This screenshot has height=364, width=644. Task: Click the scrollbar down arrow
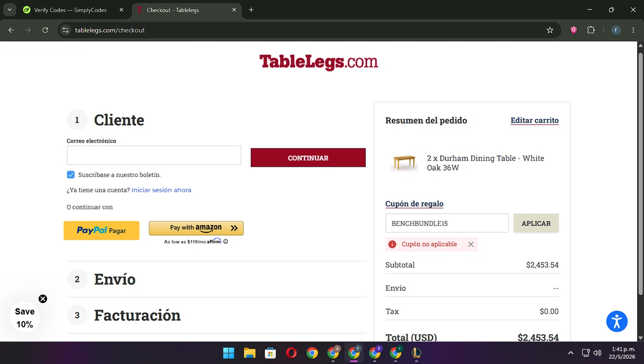pos(641,338)
